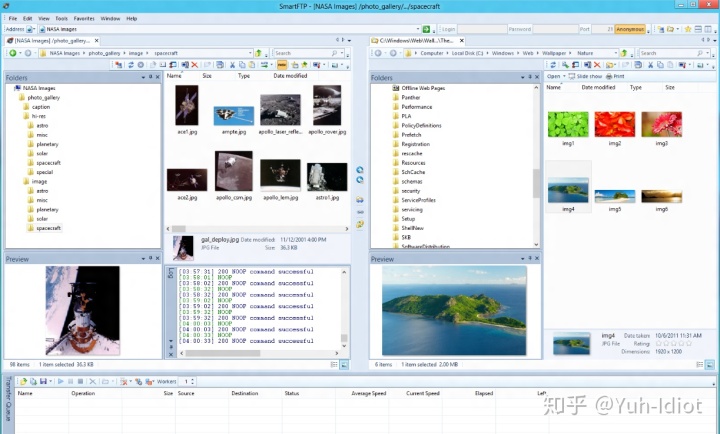The image size is (720, 434).
Task: Click the Open button in local pane
Action: [x=553, y=76]
